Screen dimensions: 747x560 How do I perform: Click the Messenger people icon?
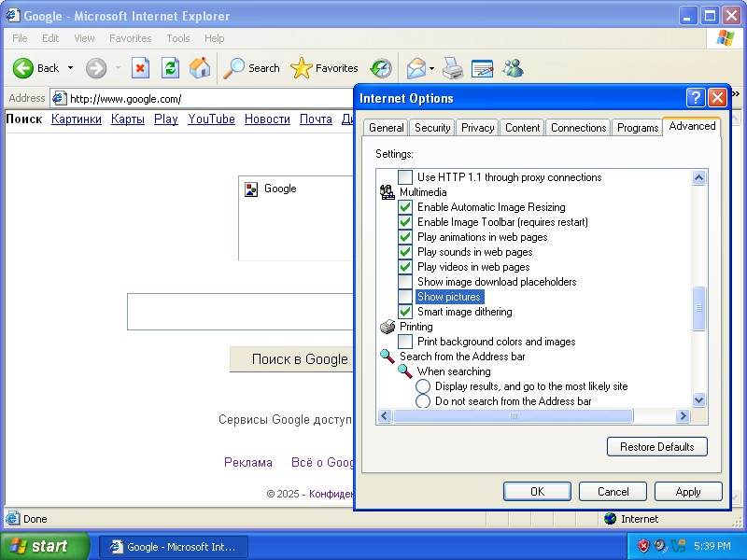(513, 68)
